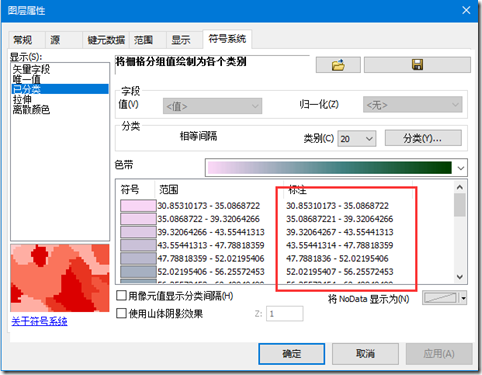Viewport: 482px width, 375px height.
Task: Open the 值(V) field dropdown
Action: click(x=212, y=106)
